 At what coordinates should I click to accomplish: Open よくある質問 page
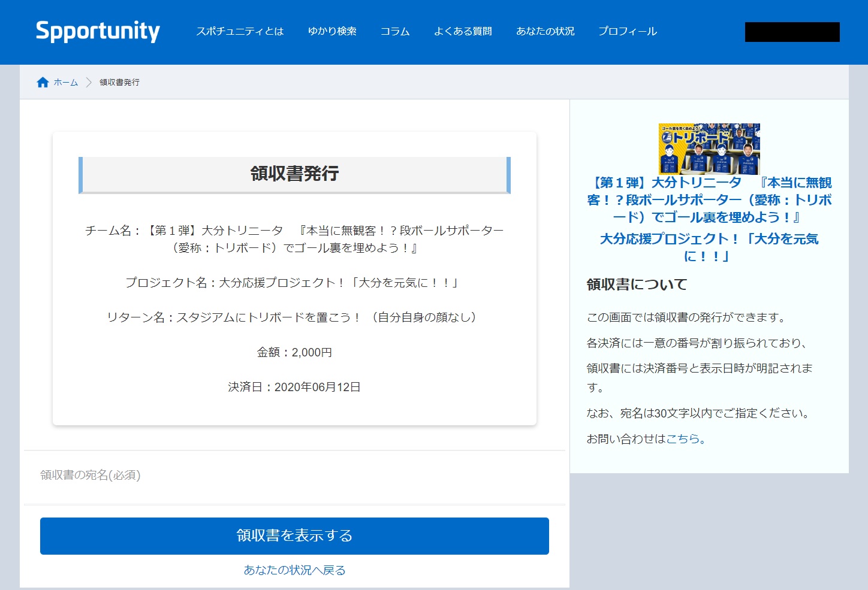pyautogui.click(x=463, y=31)
